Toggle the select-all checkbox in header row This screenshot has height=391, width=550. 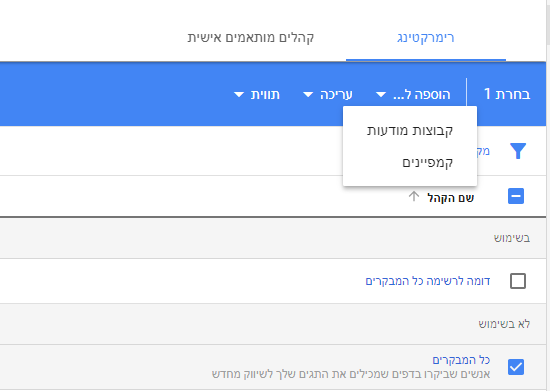coord(516,196)
